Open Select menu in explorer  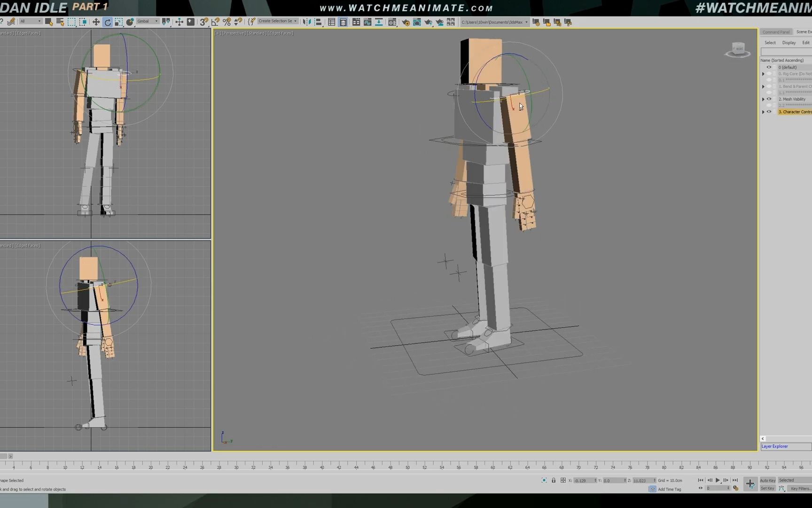pyautogui.click(x=770, y=43)
